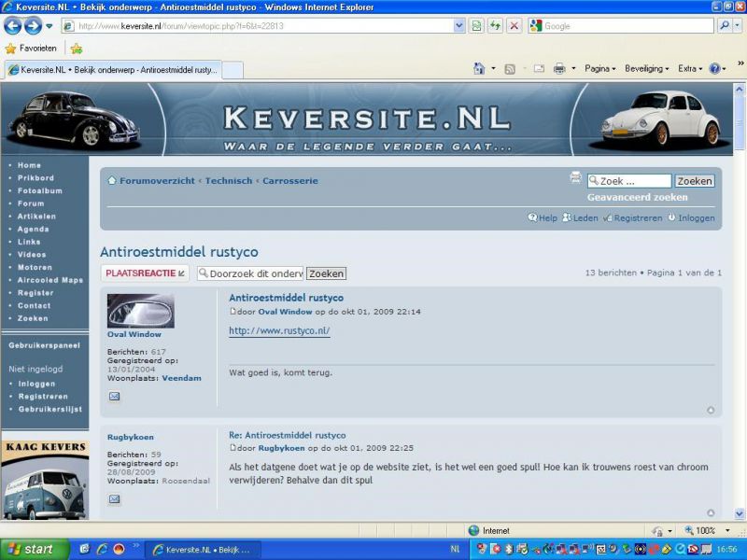Open Aircooled Maps in the sidebar
Image resolution: width=747 pixels, height=560 pixels.
click(x=50, y=281)
